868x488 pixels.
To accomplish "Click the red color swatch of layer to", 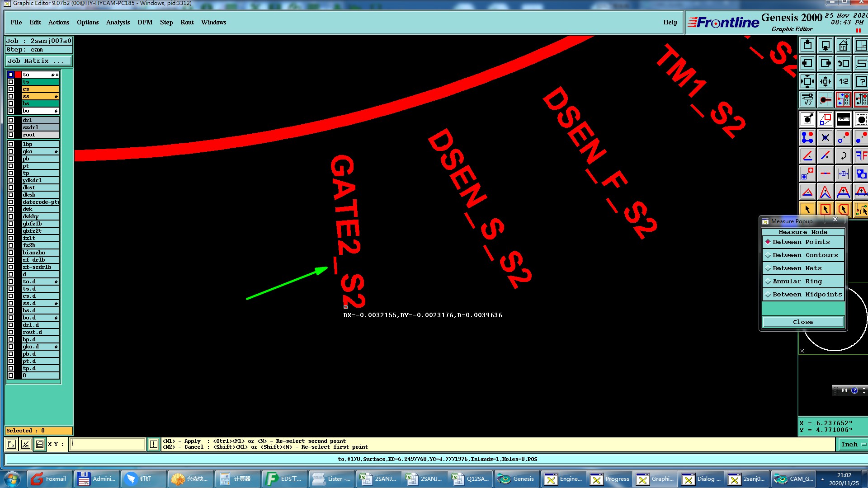I will (x=18, y=75).
